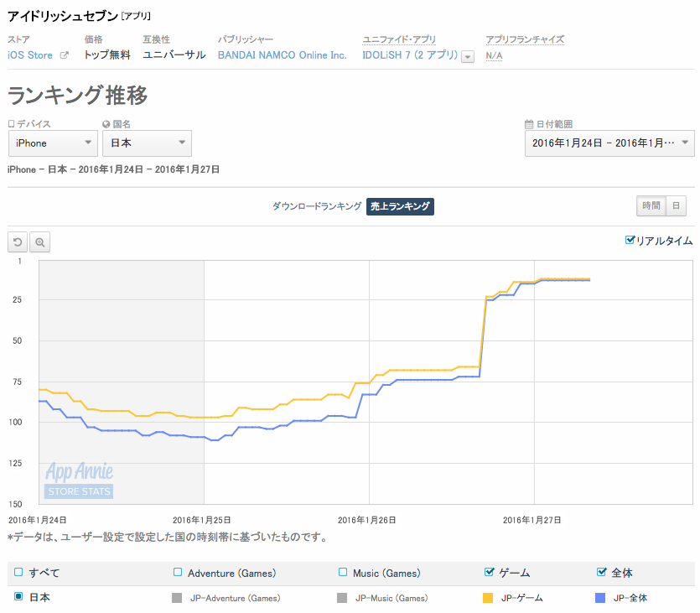Click the JP-全体 legend label
700x613 pixels.
tap(630, 598)
